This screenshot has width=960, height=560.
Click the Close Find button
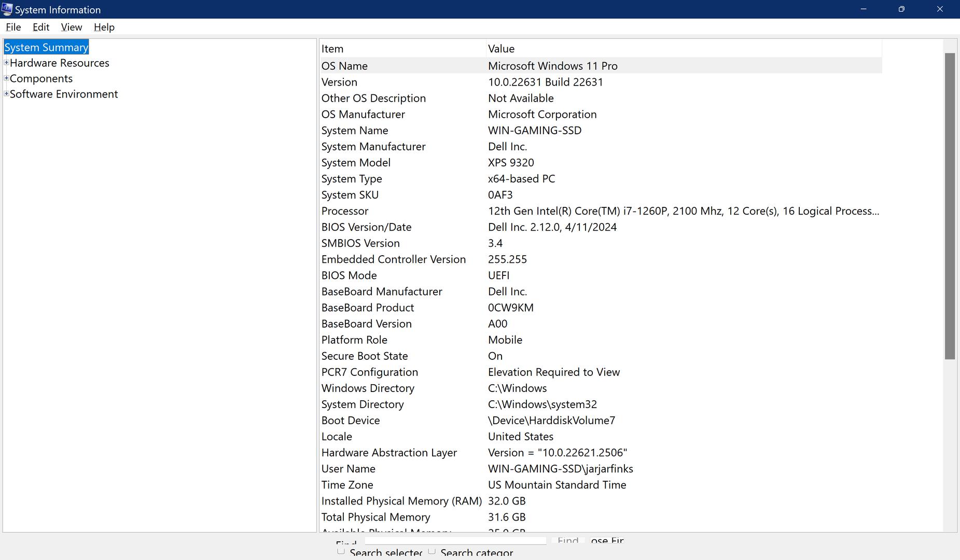point(607,540)
